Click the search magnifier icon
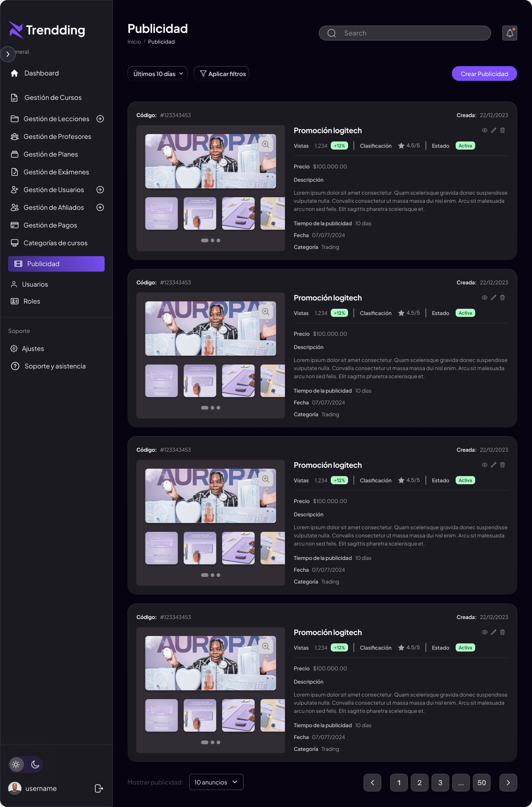532x807 pixels. coord(331,33)
